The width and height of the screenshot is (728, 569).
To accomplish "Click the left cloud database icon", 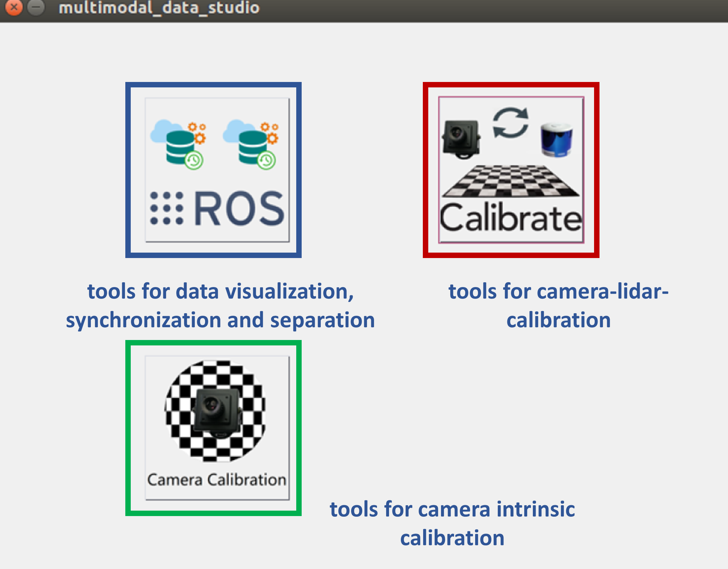I will 178,144.
